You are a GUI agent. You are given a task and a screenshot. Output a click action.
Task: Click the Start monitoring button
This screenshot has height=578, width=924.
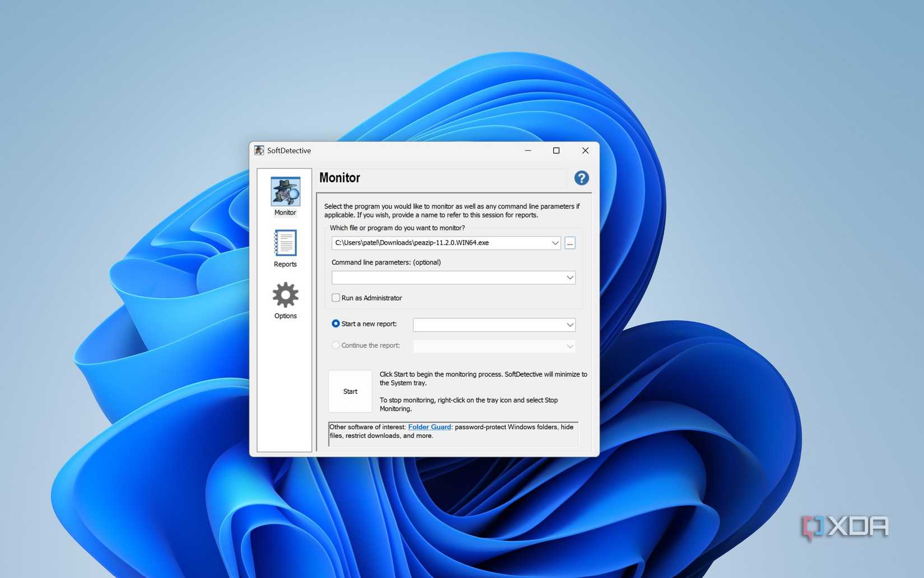[x=350, y=391]
